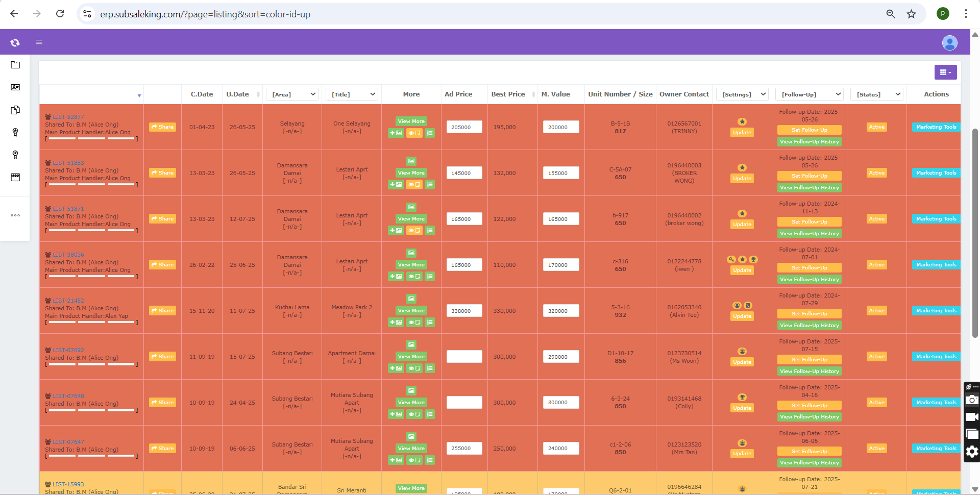Viewport: 980px width, 495px height.
Task: Click the orange eye-note icon for LIST-51883
Action: coord(414,185)
